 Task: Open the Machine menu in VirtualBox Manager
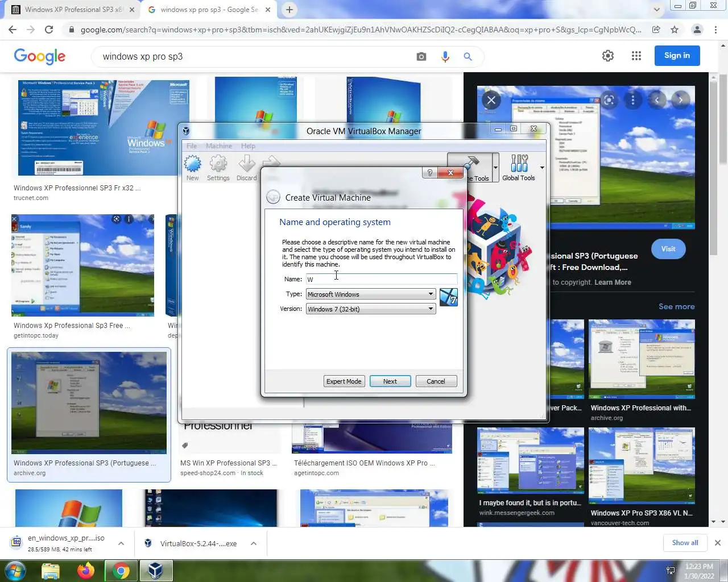point(219,146)
